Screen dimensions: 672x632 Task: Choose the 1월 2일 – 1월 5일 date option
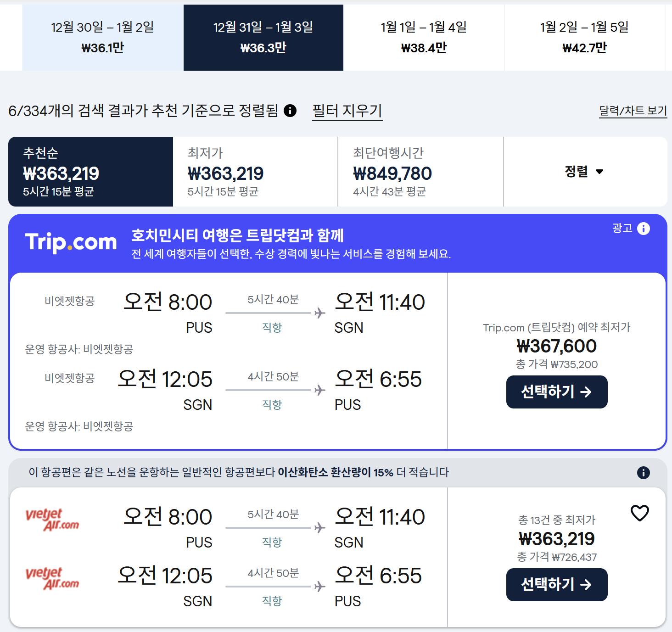coord(584,38)
